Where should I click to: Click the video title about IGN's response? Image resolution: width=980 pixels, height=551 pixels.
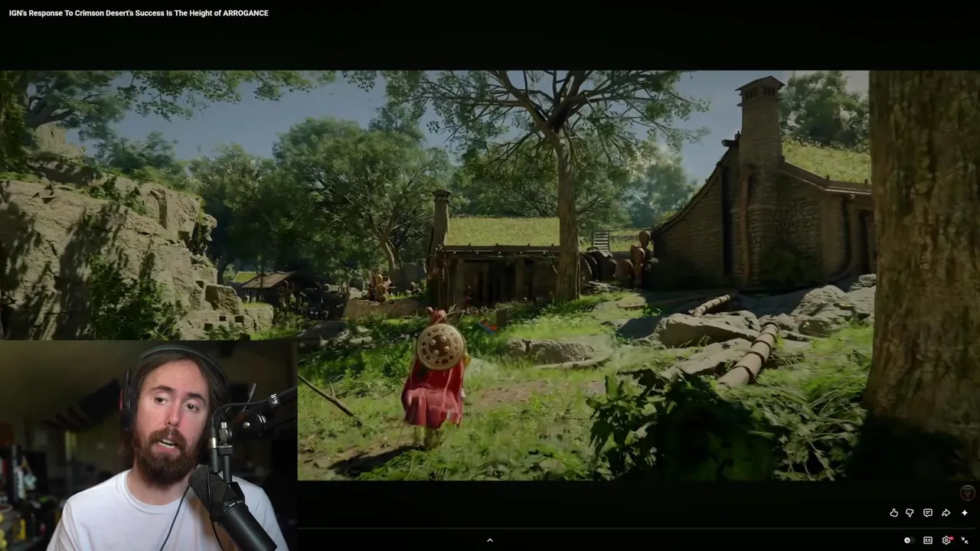(x=139, y=13)
